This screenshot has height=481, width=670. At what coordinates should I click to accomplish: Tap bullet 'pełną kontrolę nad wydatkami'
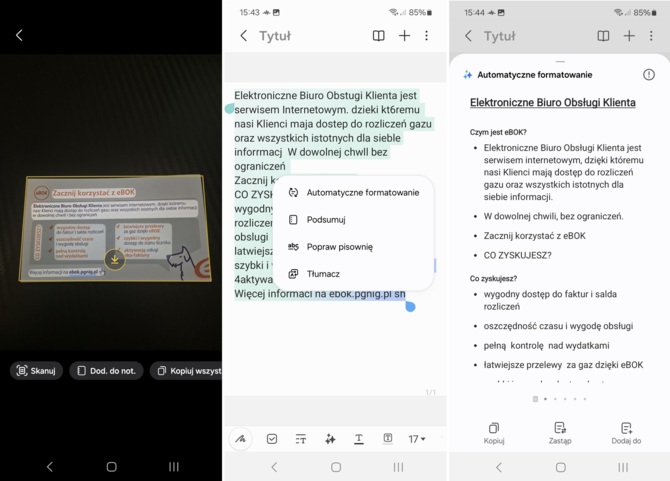[546, 345]
